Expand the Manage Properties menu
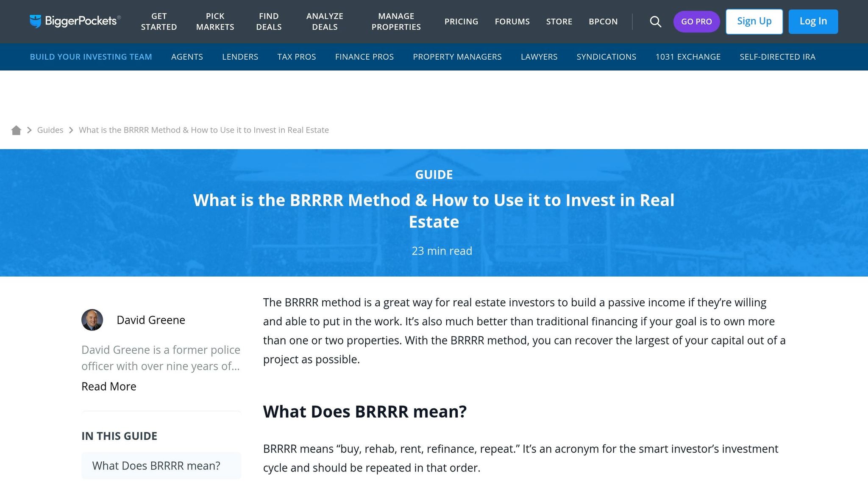 [396, 22]
